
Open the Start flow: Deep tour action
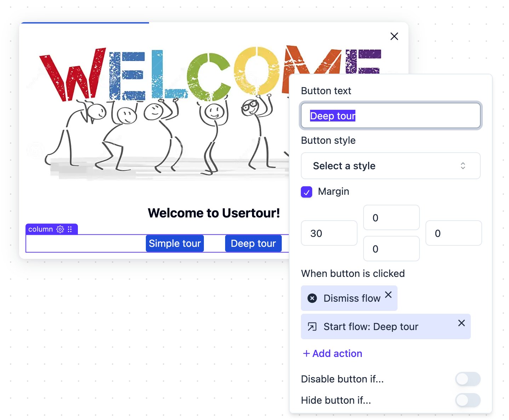[x=386, y=327]
